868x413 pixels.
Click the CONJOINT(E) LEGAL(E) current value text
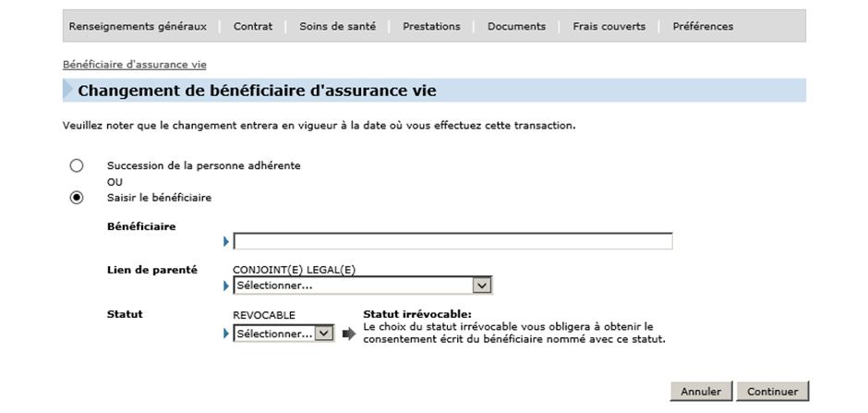(x=294, y=270)
